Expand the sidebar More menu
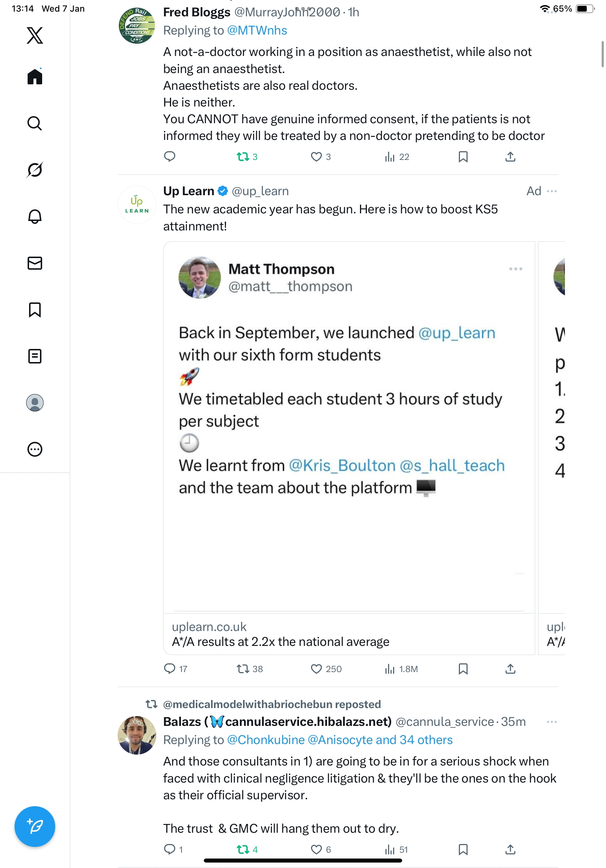This screenshot has width=606, height=868. coord(35,449)
